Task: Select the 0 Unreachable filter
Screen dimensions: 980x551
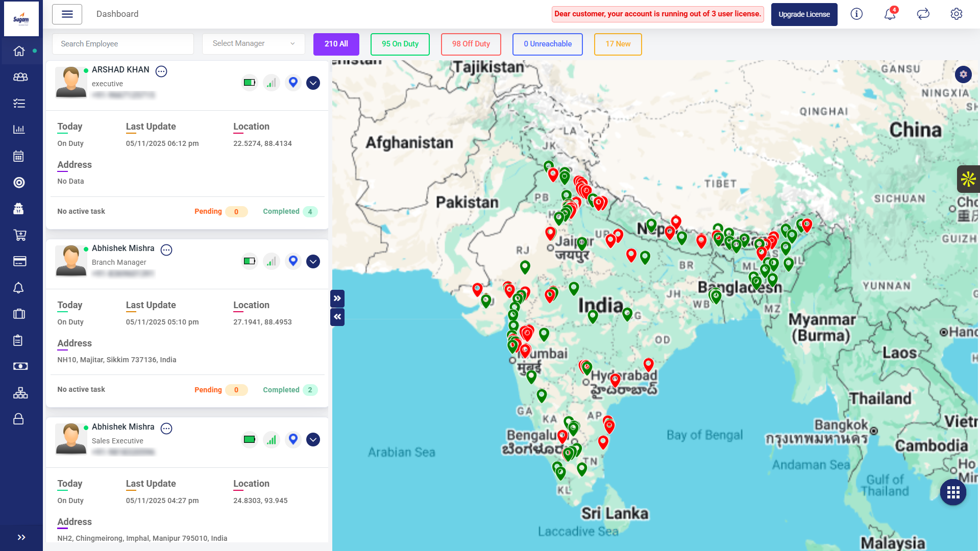Action: [548, 44]
